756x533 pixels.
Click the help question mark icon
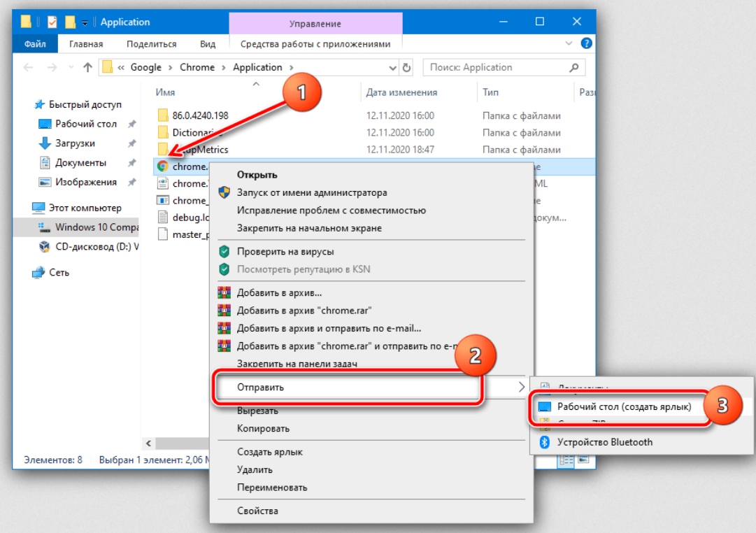click(587, 43)
